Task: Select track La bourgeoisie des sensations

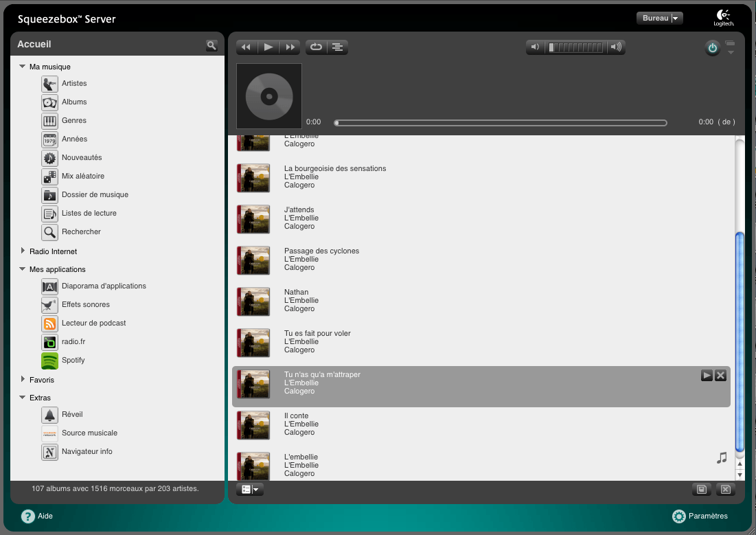Action: [x=481, y=177]
